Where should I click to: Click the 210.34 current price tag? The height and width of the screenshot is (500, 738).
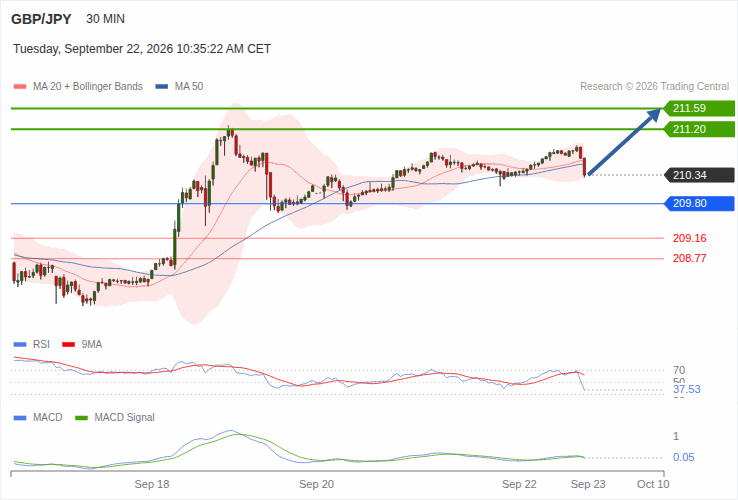(x=699, y=175)
